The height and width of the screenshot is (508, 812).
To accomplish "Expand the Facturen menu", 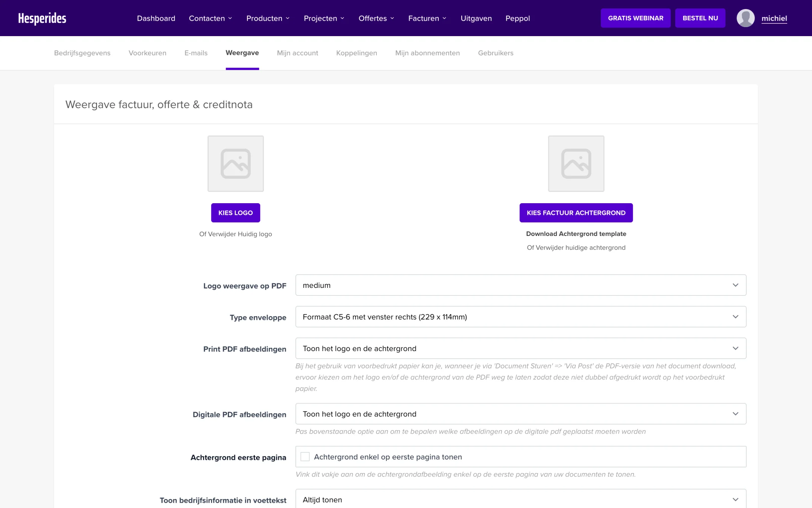I will click(427, 18).
